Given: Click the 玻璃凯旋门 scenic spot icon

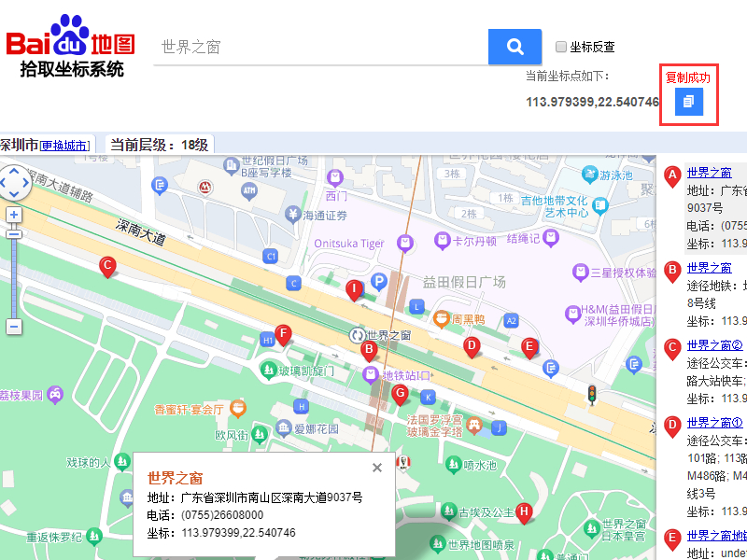Looking at the screenshot, I should click(x=269, y=370).
